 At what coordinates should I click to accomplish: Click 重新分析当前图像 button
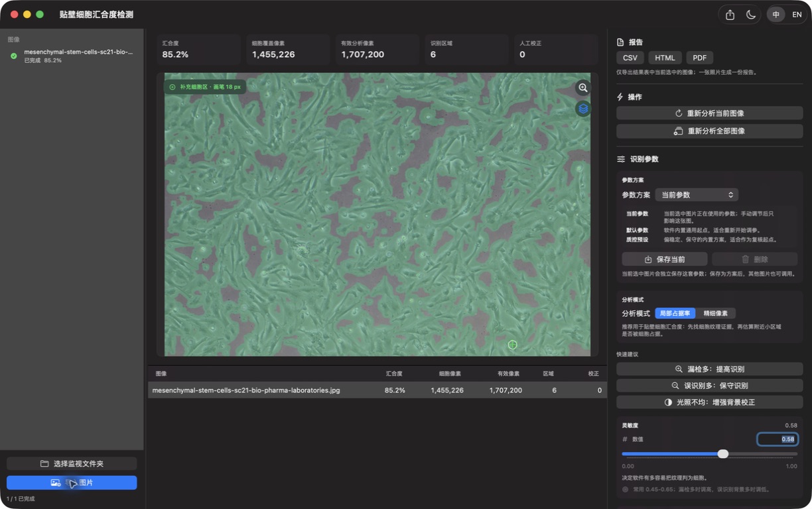[x=709, y=113]
